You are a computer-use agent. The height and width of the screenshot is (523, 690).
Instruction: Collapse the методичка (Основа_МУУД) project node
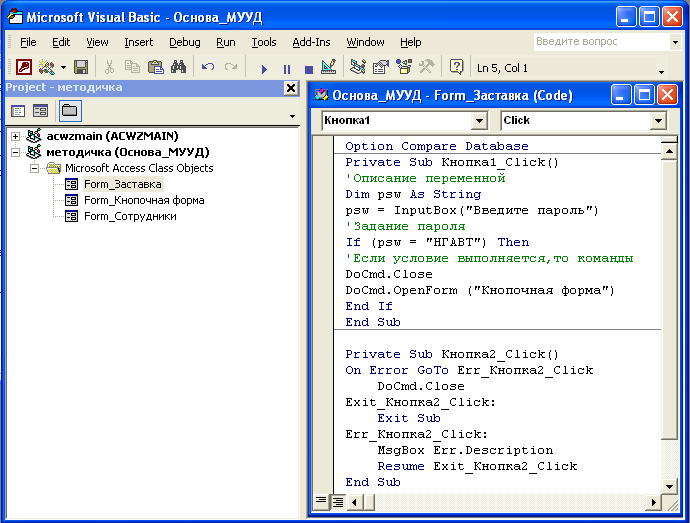click(x=15, y=152)
